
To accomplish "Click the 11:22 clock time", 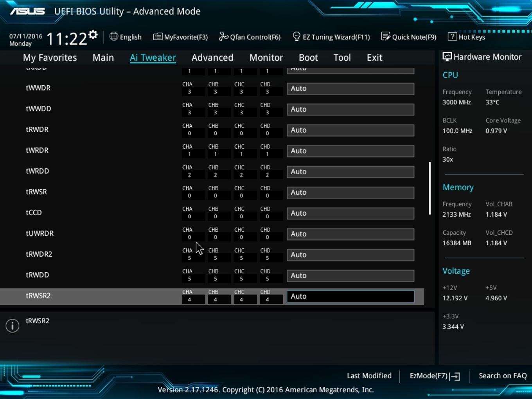I will coord(66,39).
